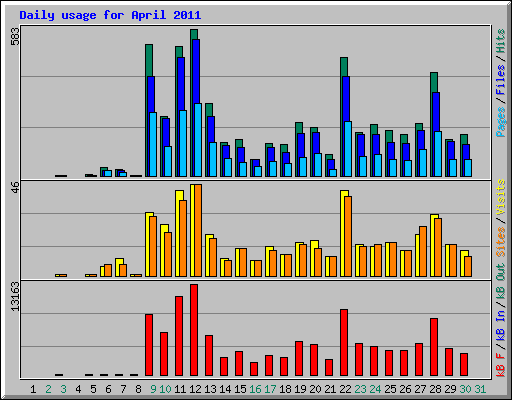Select the yellow Visits bar for day 22

[x=343, y=233]
